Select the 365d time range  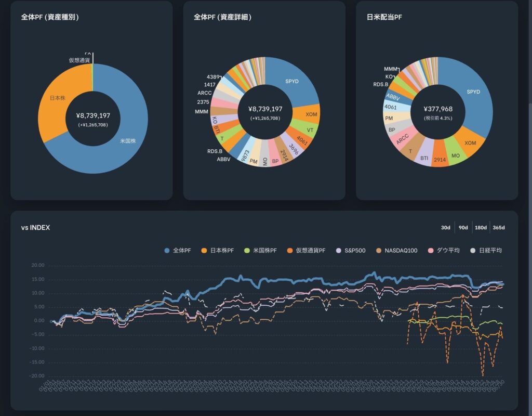pyautogui.click(x=499, y=228)
